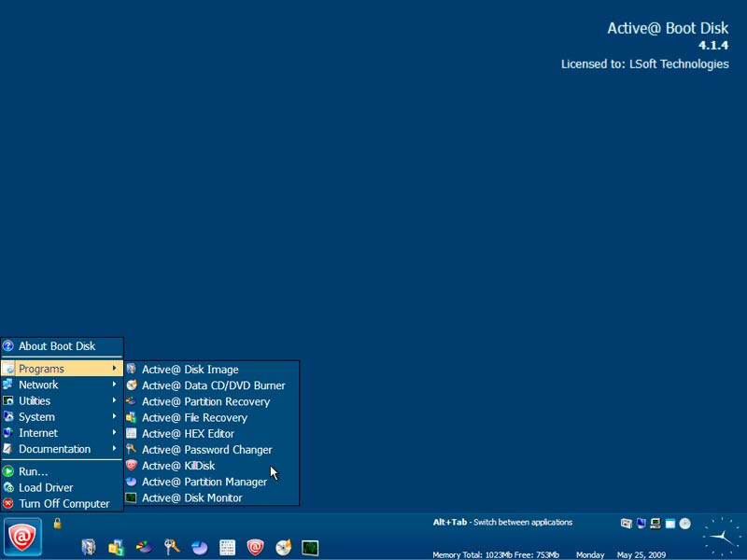The width and height of the screenshot is (747, 560).
Task: Click the blue network monitor tray icon
Action: coord(641,524)
